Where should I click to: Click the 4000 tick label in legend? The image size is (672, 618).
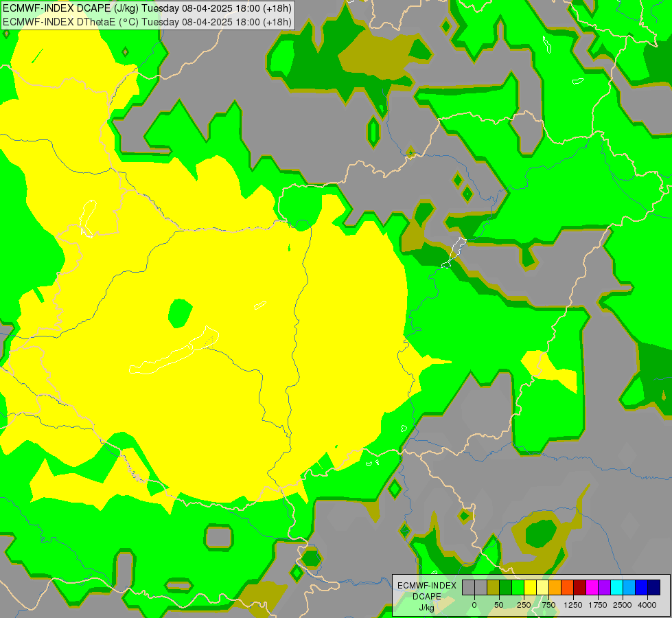647,605
